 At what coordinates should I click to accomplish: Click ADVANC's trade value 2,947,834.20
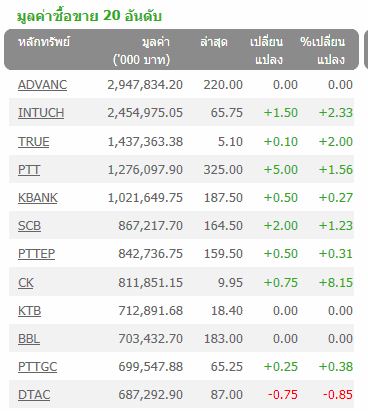point(145,85)
